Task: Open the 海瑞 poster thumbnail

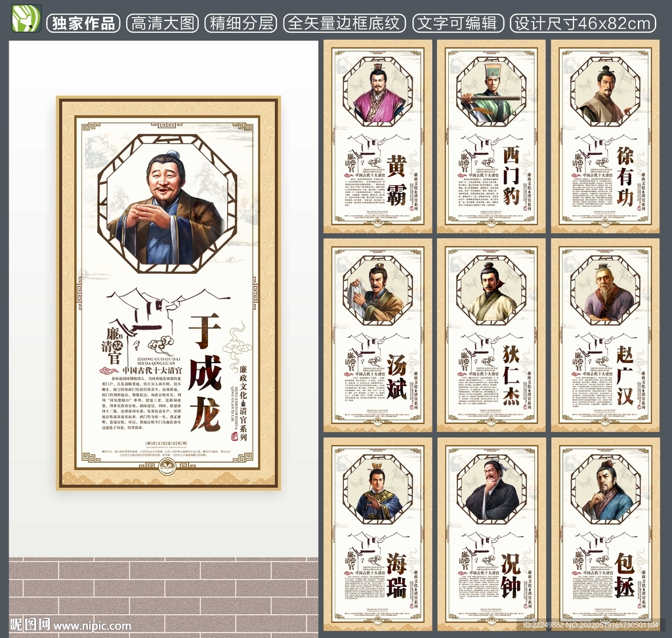Action: [x=378, y=533]
